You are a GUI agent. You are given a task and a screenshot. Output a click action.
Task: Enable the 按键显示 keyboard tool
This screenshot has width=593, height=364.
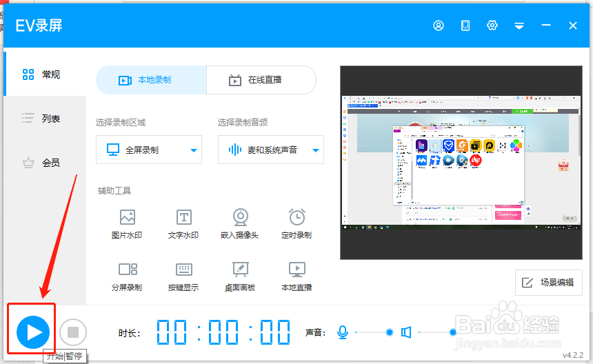coord(183,276)
